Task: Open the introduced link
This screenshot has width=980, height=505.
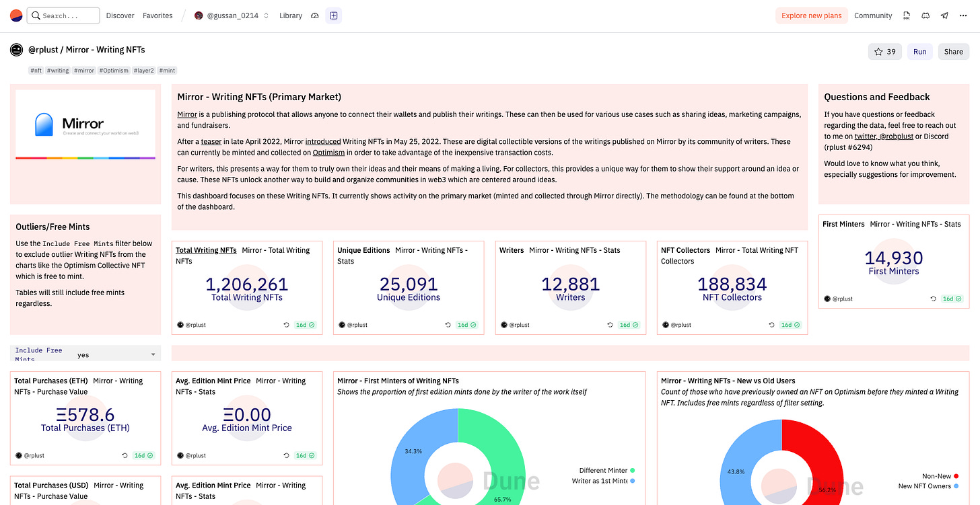Action: point(324,142)
